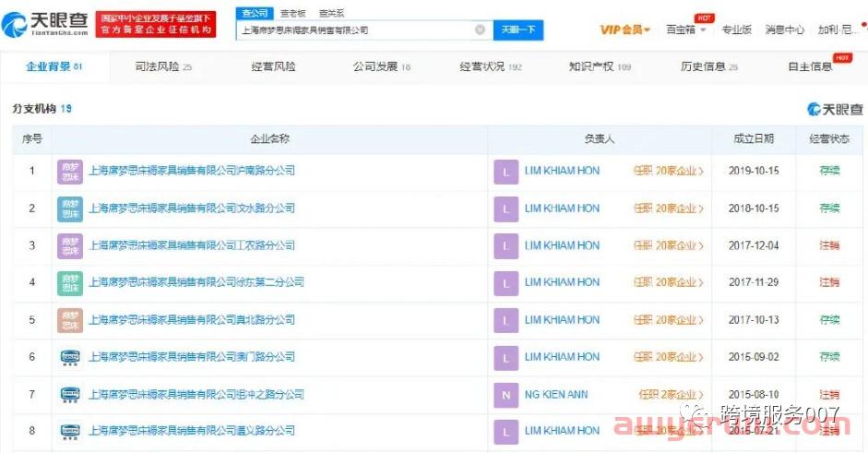868x453 pixels.
Task: Open the logo of the 文水路分公司 row
Action: [x=70, y=209]
